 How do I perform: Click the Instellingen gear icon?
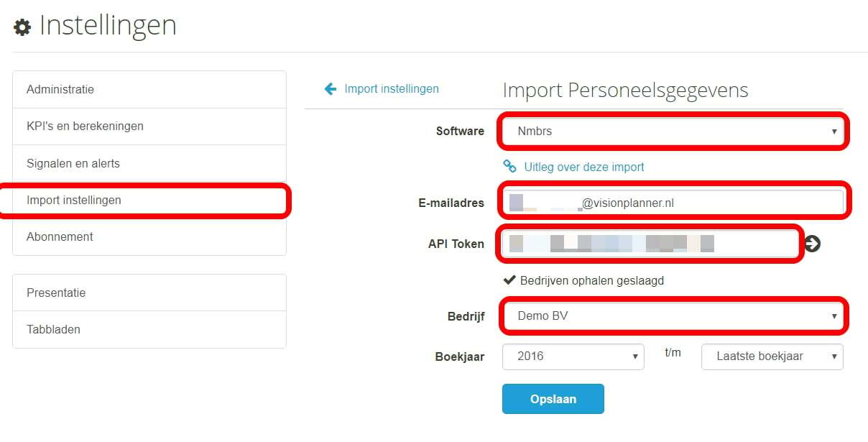22,27
